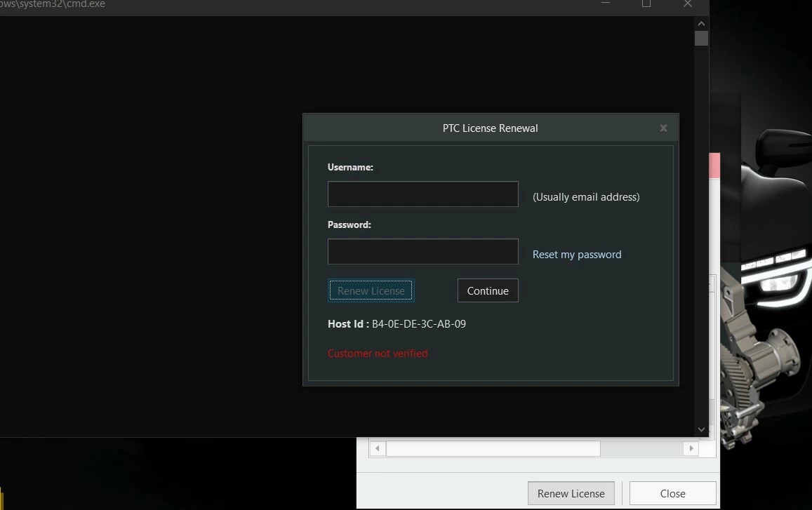The height and width of the screenshot is (510, 812).
Task: Click cmd window scrollbar up arrow
Action: click(x=701, y=24)
